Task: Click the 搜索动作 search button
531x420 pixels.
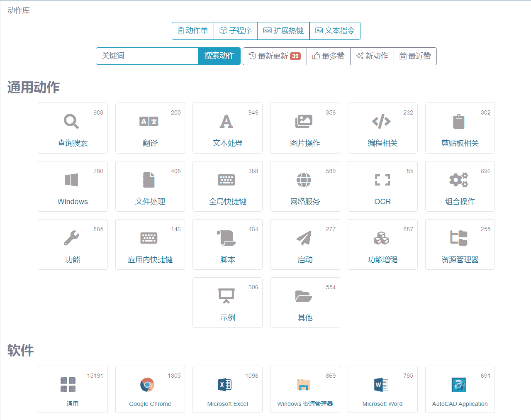Action: click(219, 56)
